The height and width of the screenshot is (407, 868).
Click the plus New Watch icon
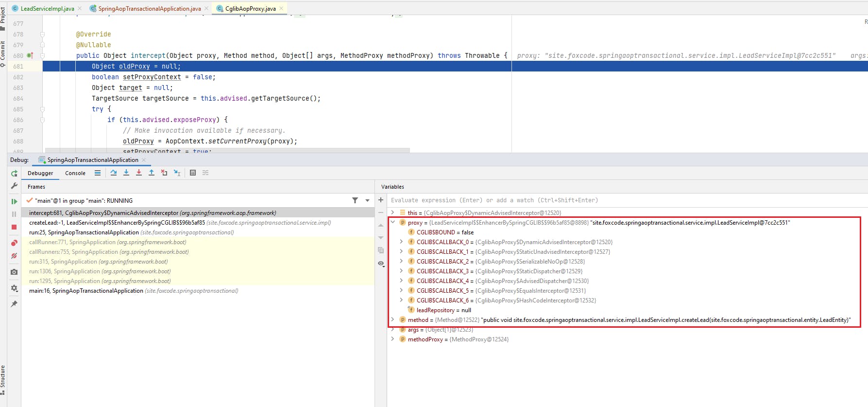[x=381, y=200]
